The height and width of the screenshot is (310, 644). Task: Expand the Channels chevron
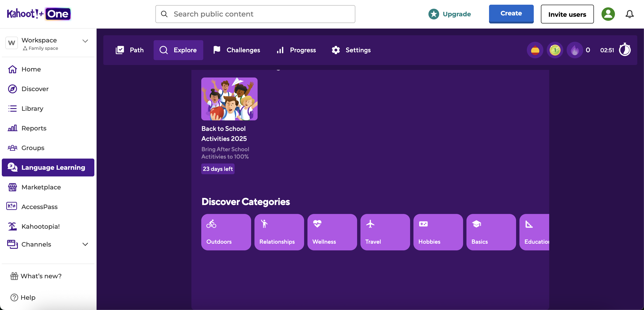coord(85,244)
